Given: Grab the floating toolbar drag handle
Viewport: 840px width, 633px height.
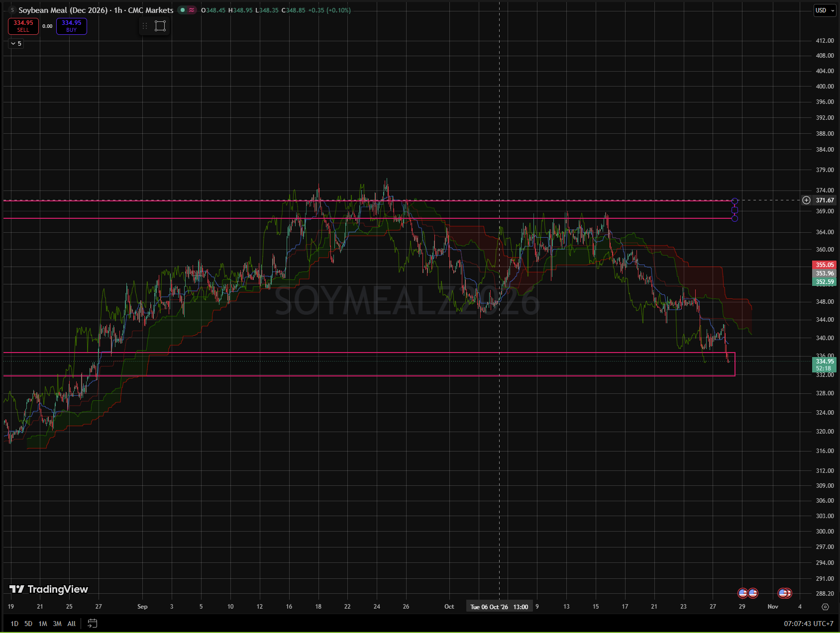Looking at the screenshot, I should [145, 26].
